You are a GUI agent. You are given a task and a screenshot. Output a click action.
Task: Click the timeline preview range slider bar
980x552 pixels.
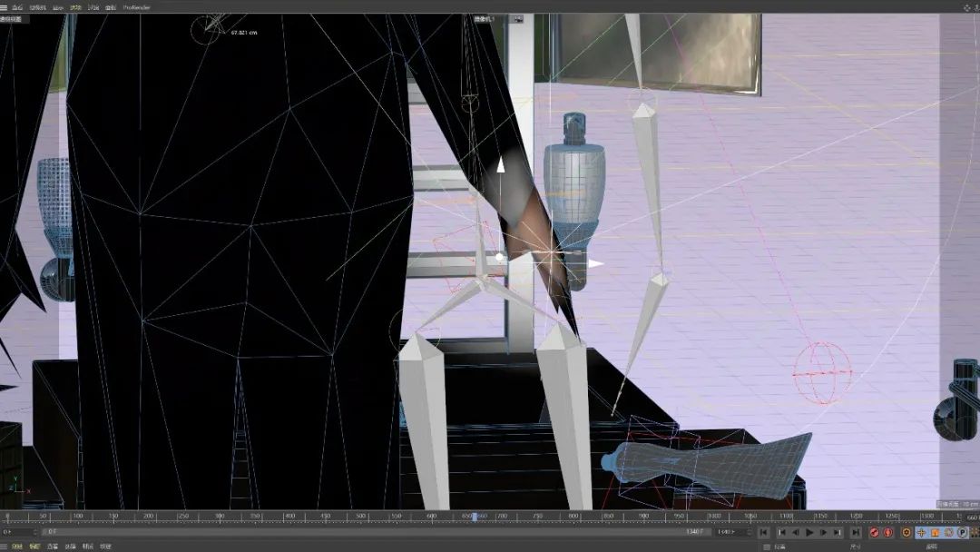363,532
